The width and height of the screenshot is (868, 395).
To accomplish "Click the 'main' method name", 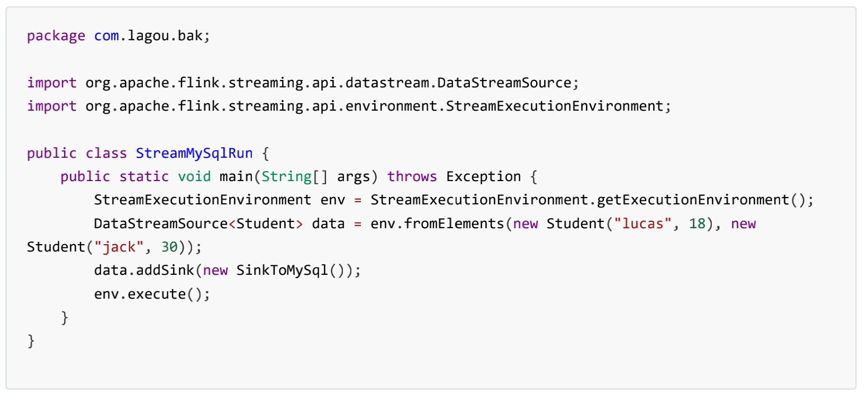I will 236,176.
